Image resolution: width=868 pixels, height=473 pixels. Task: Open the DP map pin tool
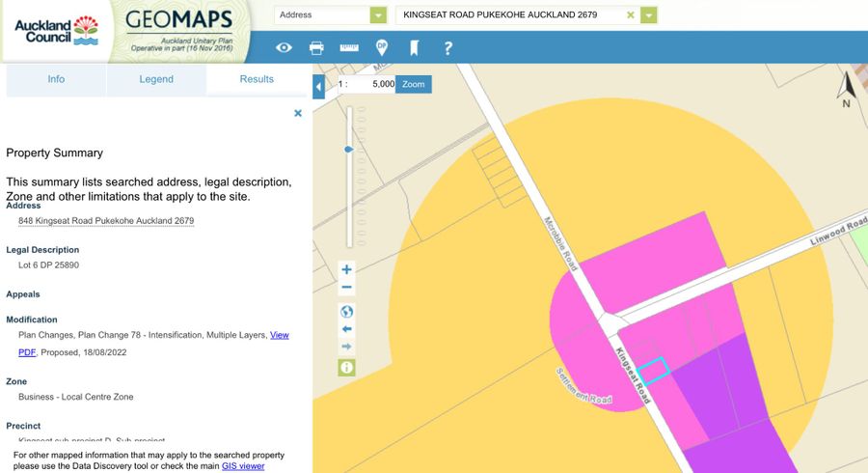click(381, 47)
